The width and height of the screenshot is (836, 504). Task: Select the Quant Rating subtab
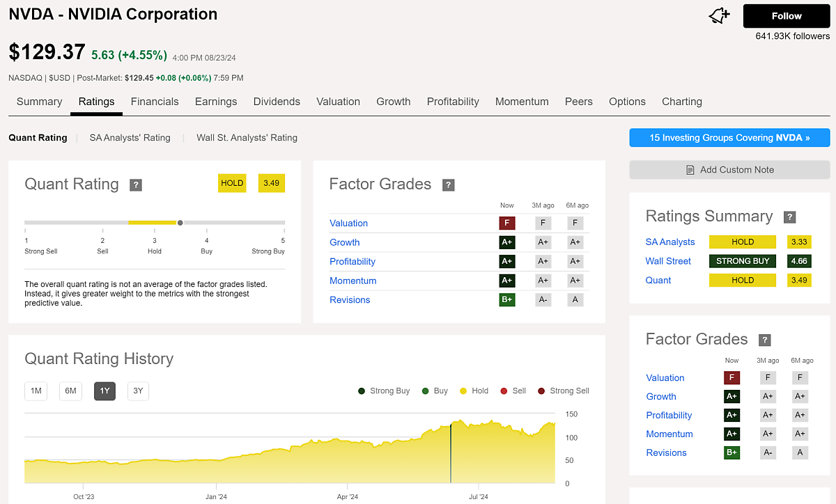coord(38,138)
